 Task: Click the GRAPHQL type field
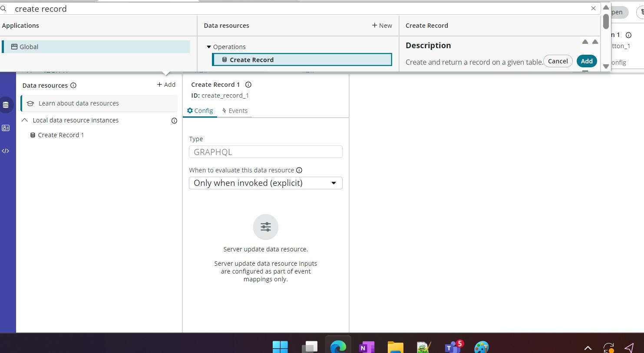coord(266,152)
